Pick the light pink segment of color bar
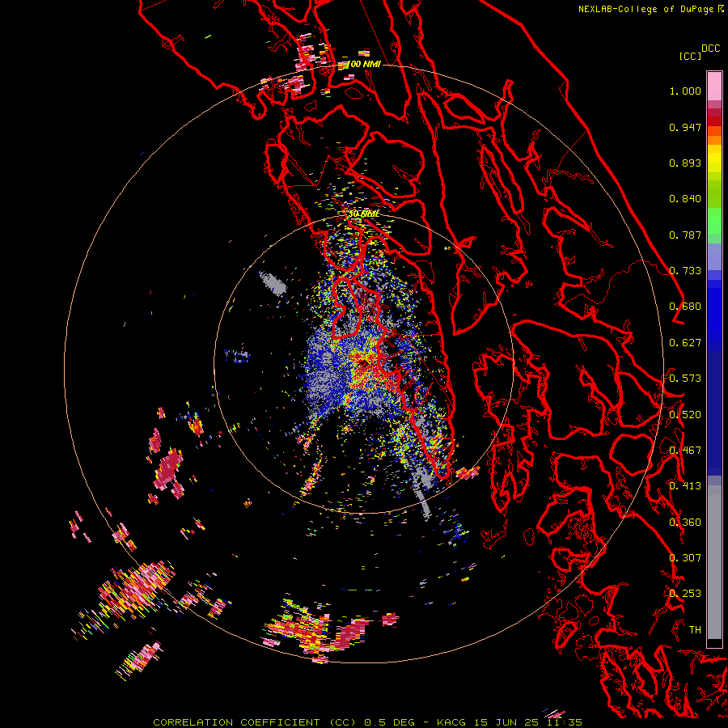Image resolution: width=728 pixels, height=728 pixels. pos(714,86)
